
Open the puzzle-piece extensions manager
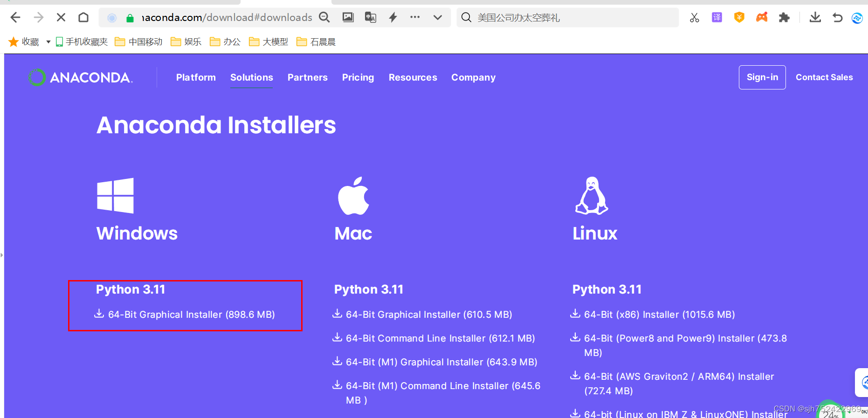tap(784, 18)
